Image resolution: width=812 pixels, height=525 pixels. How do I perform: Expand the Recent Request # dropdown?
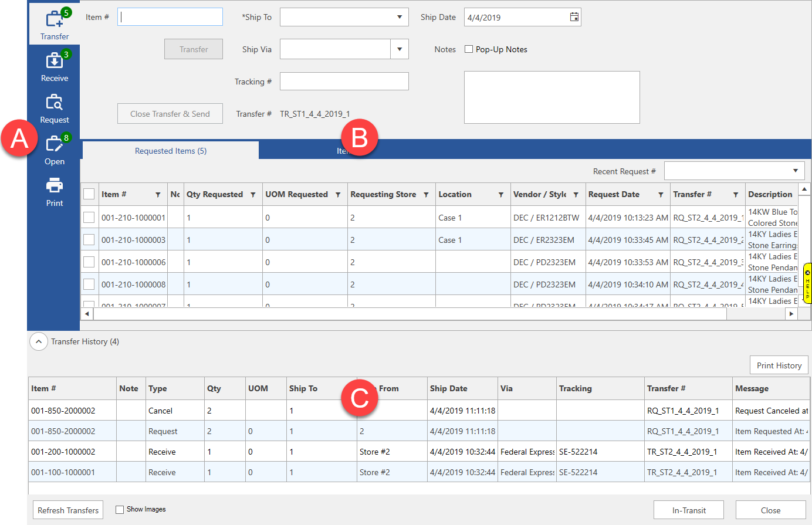click(x=795, y=171)
